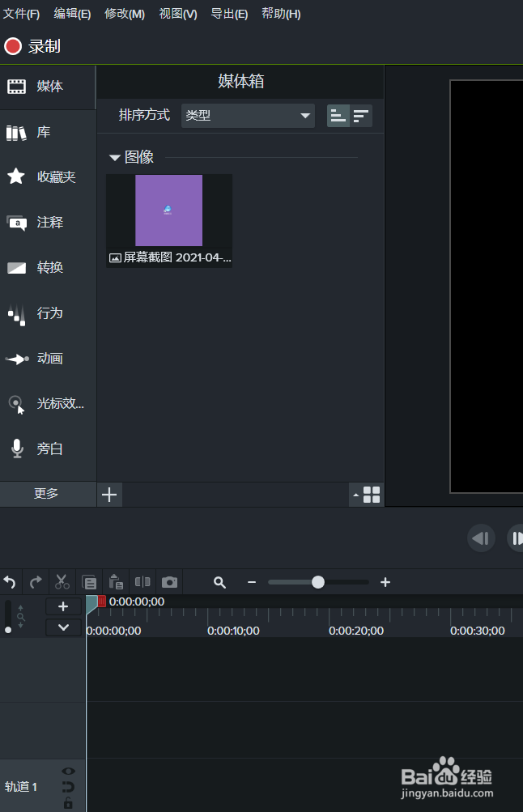Click the 更多 button for more tools
This screenshot has width=523, height=812.
(48, 494)
